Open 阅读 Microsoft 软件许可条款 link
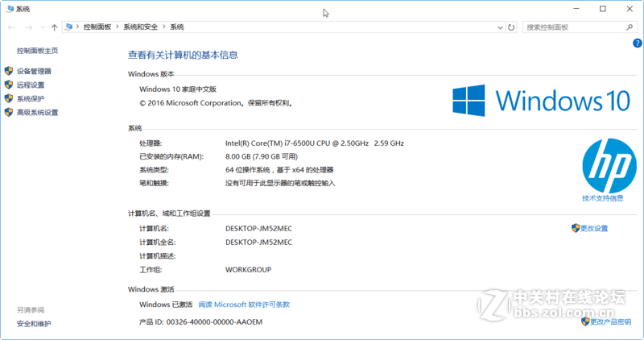This screenshot has height=340, width=644. pos(244,305)
